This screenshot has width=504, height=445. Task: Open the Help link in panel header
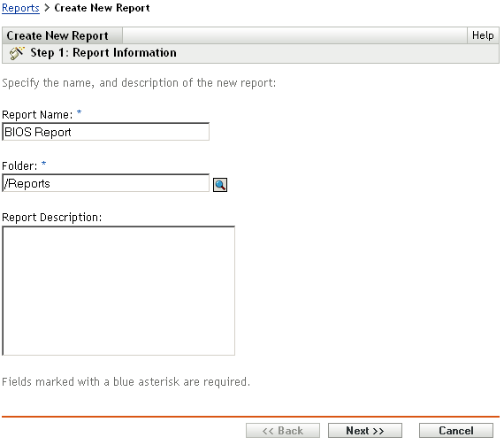[483, 35]
